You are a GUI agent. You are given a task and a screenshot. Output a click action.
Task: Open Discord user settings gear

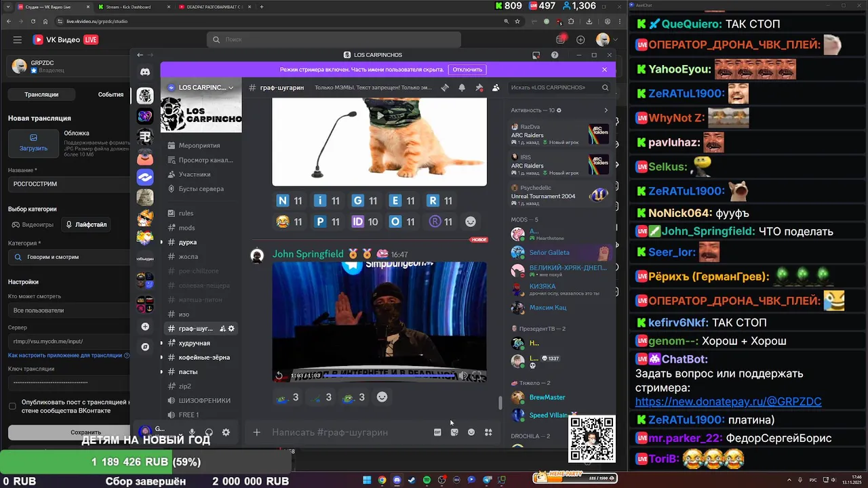[226, 432]
